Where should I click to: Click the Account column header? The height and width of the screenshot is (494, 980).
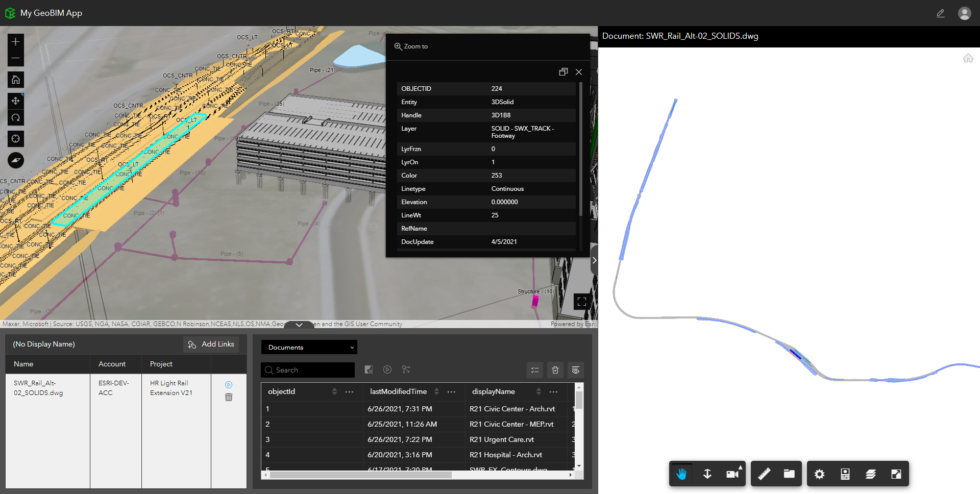coord(116,364)
